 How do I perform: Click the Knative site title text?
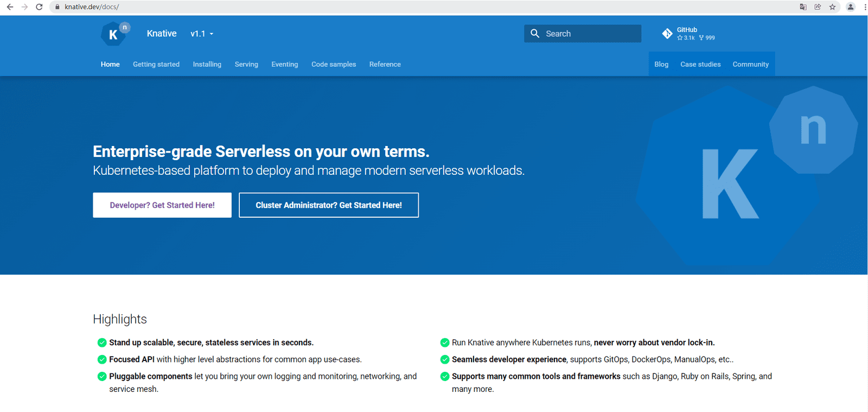click(162, 34)
